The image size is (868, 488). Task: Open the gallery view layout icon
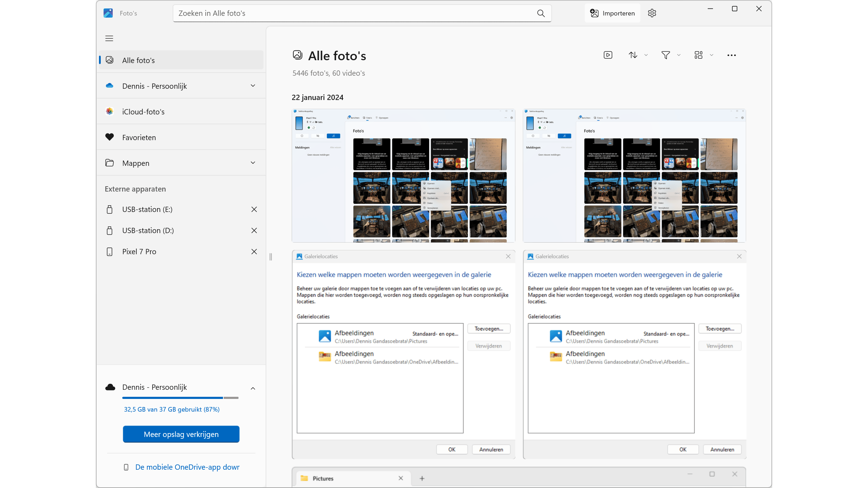(x=699, y=55)
